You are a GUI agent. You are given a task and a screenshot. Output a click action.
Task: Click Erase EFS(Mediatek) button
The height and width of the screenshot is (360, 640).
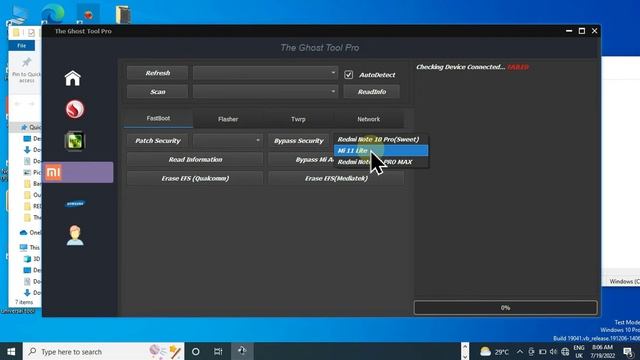[x=336, y=178]
